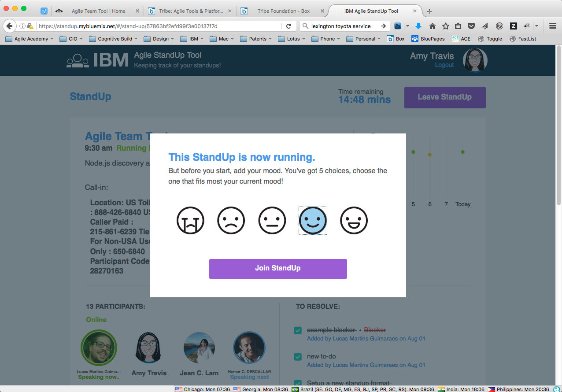Image resolution: width=562 pixels, height=392 pixels.
Task: Choose the laughing happy face mood
Action: (354, 221)
